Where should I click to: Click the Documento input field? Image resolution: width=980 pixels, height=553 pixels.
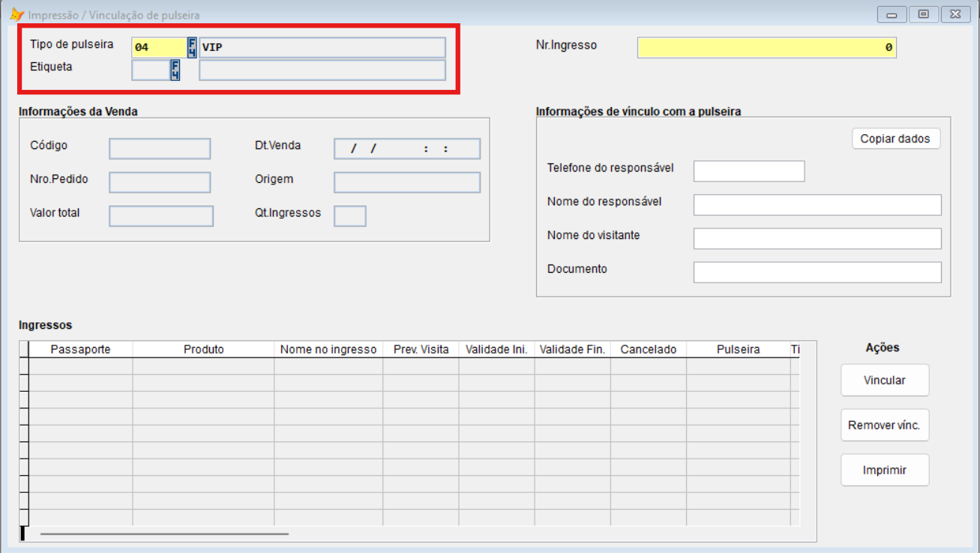click(817, 272)
